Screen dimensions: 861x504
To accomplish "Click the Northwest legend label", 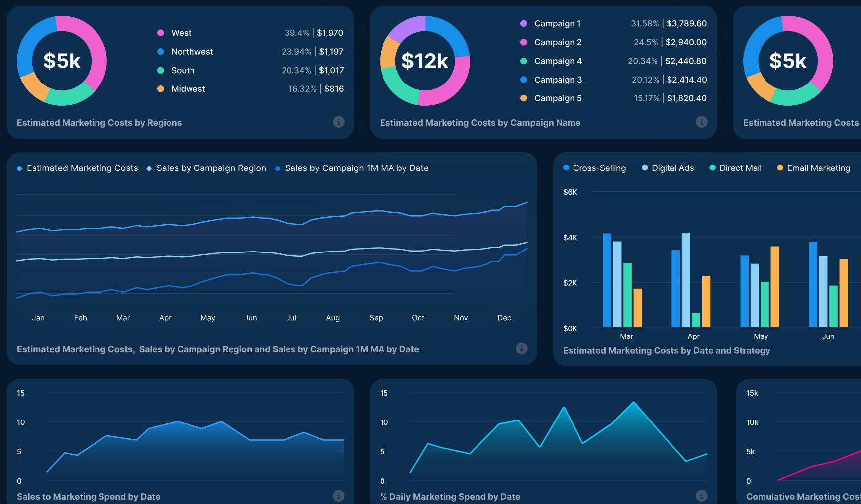I will point(192,51).
